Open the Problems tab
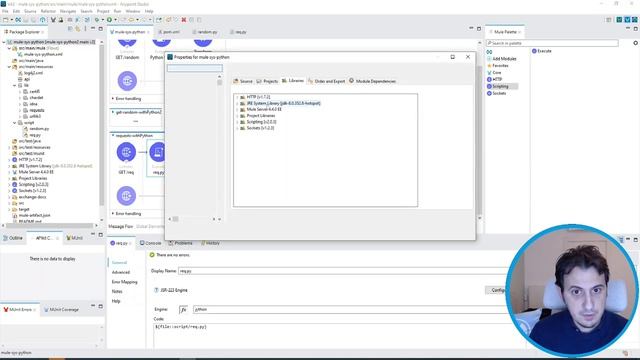The height and width of the screenshot is (360, 640). coord(180,243)
